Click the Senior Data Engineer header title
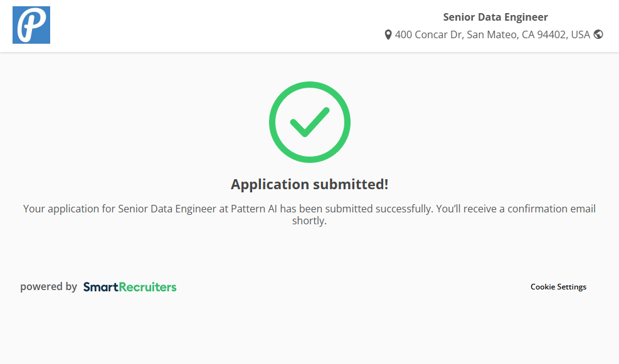 pyautogui.click(x=495, y=18)
